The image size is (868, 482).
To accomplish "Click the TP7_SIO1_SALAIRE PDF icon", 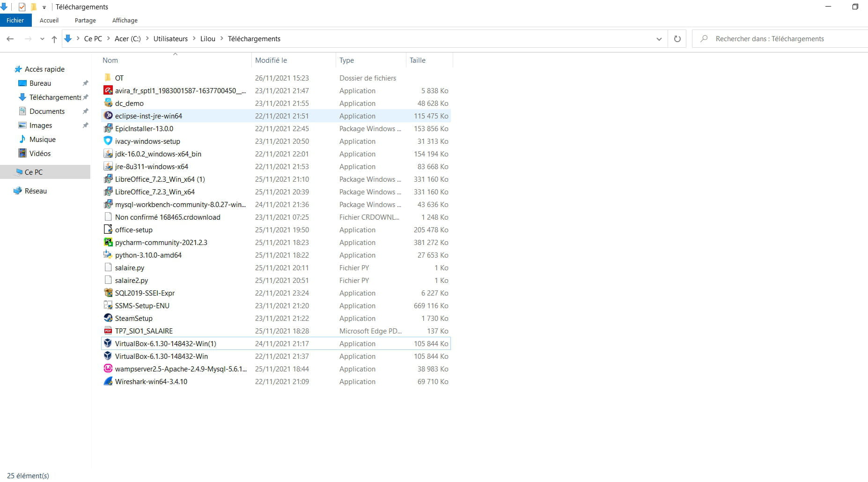I will click(108, 331).
